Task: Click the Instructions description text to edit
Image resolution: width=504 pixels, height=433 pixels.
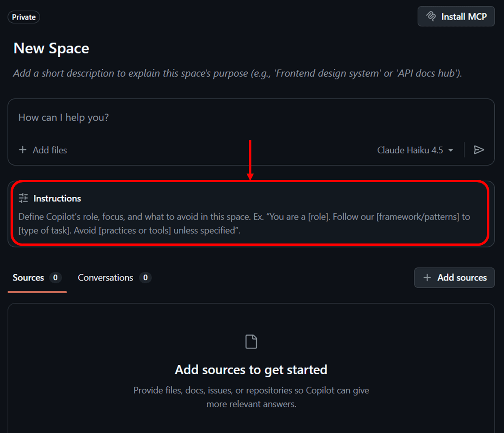Action: click(x=244, y=224)
